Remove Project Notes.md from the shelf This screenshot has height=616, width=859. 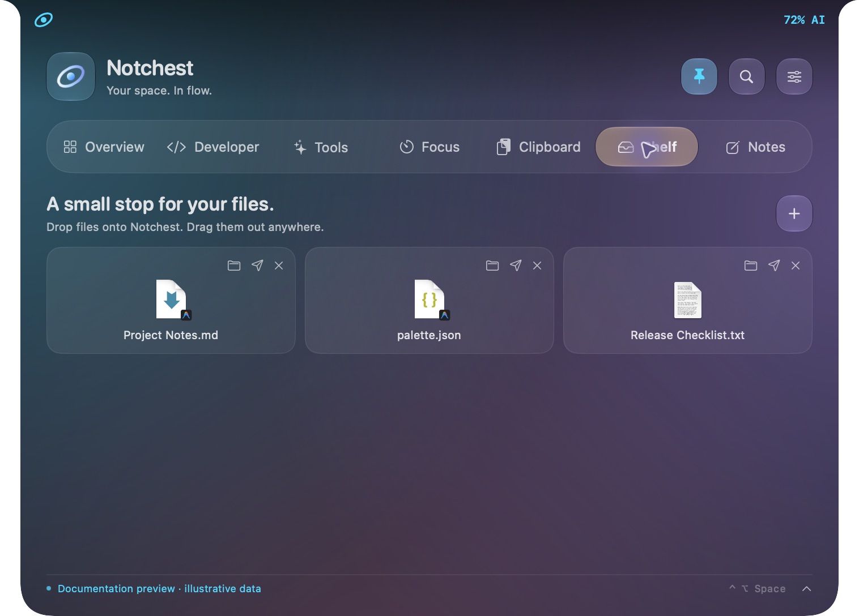click(x=279, y=266)
